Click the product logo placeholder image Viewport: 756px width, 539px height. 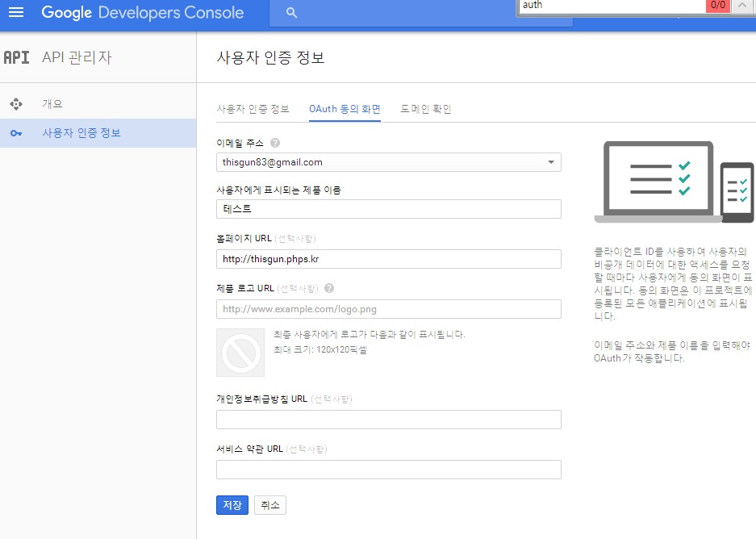coord(240,352)
